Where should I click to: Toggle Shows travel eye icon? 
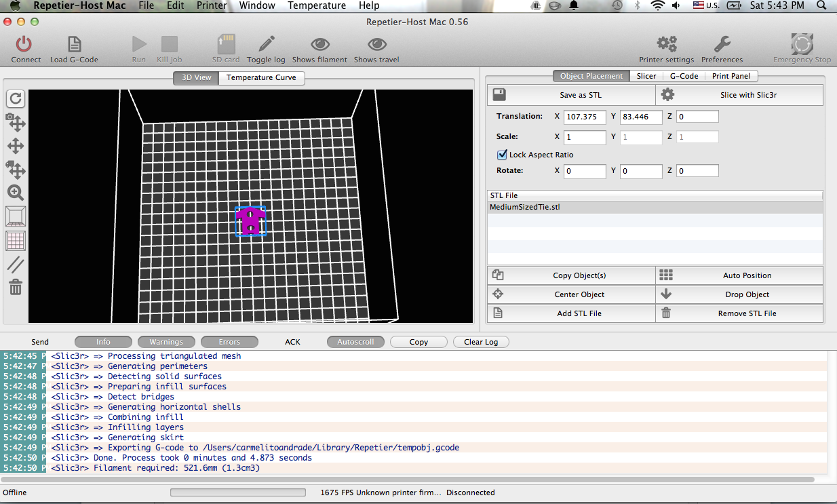[x=376, y=45]
